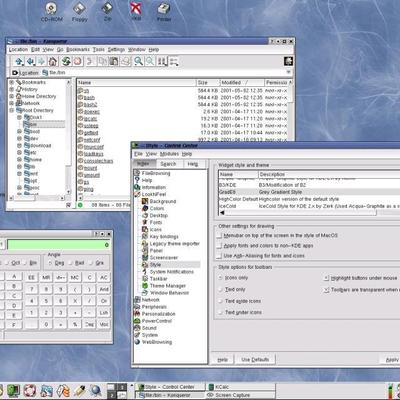Click the horizontal scrollbar of the style list
The image size is (400, 400).
tap(309, 213)
